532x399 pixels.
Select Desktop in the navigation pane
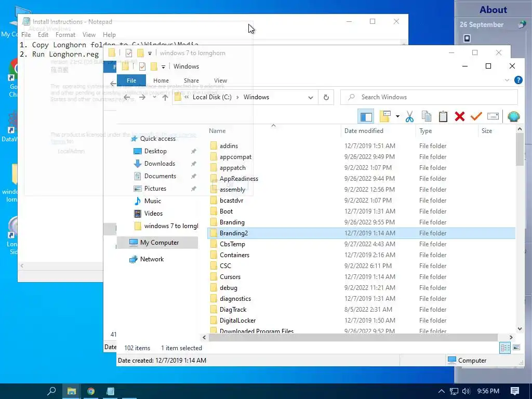click(155, 151)
